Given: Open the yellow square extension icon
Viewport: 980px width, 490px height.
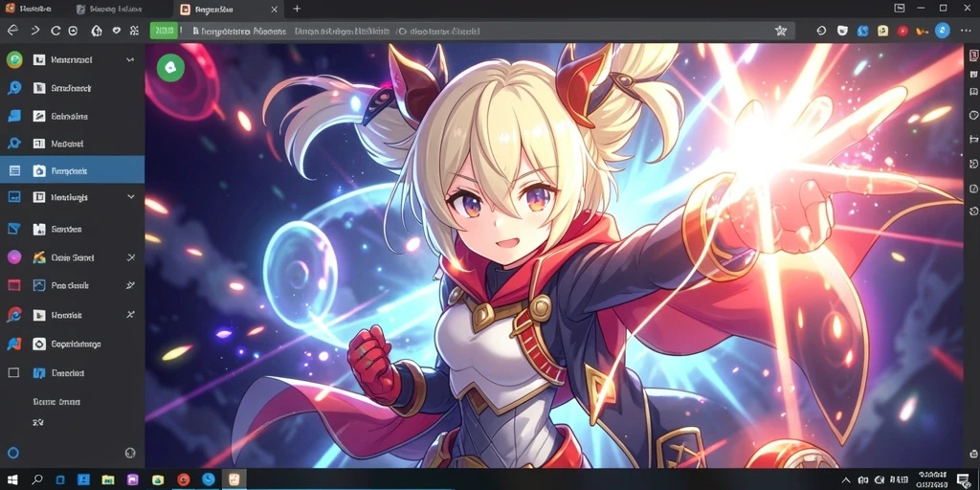Looking at the screenshot, I should point(882,30).
